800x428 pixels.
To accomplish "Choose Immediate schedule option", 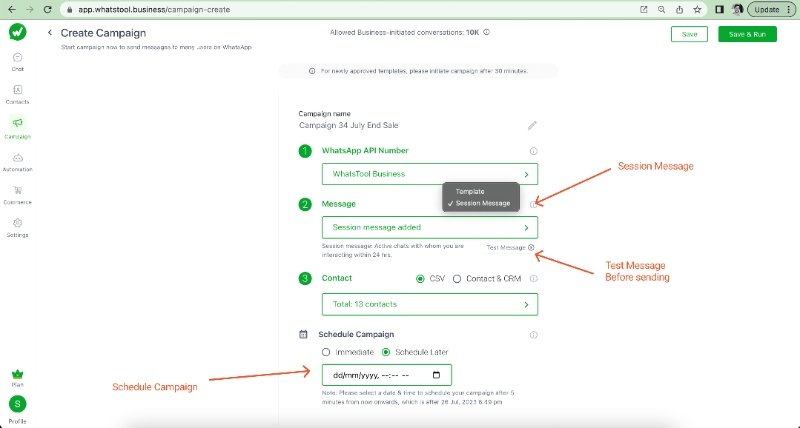I will (x=326, y=352).
